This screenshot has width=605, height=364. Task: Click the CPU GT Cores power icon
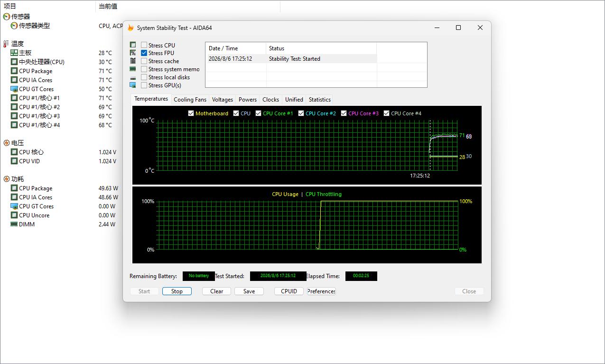[x=14, y=206]
